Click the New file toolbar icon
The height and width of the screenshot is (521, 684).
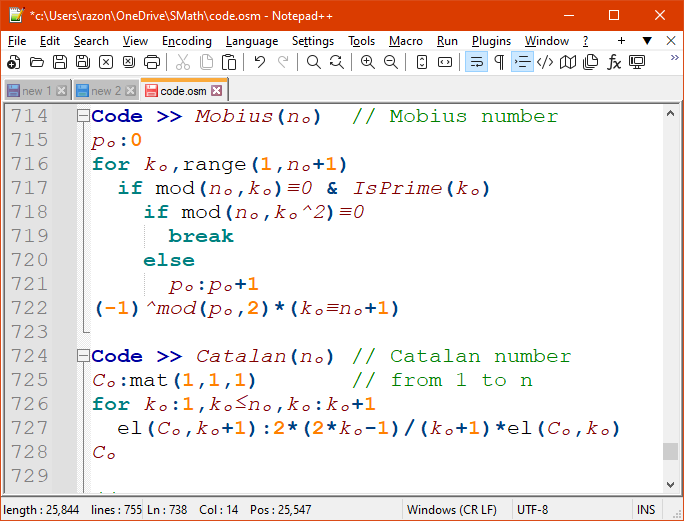pos(13,62)
